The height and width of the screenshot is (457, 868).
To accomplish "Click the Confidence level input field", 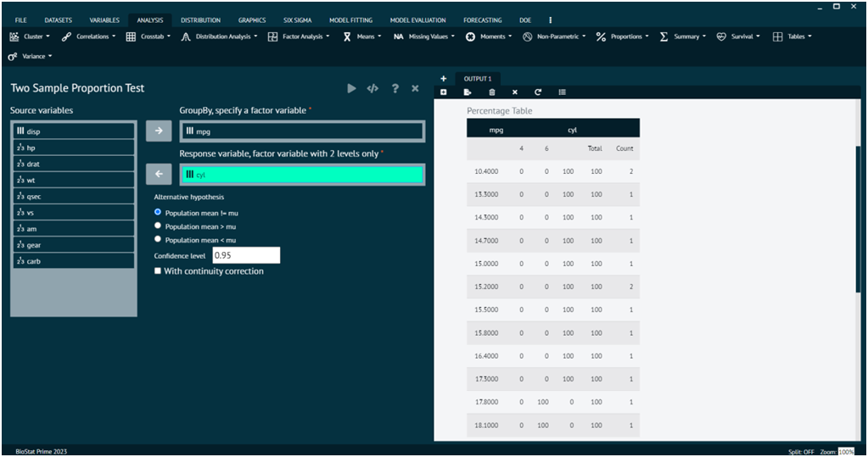I will point(246,255).
